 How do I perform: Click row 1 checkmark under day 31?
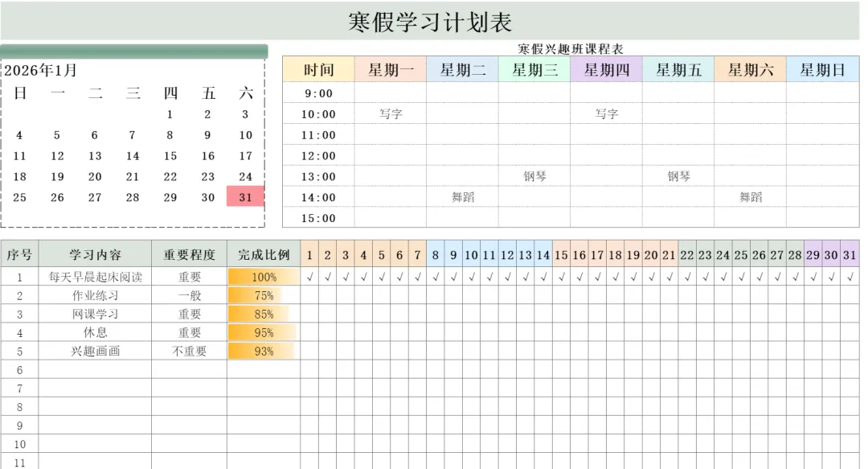pos(850,277)
